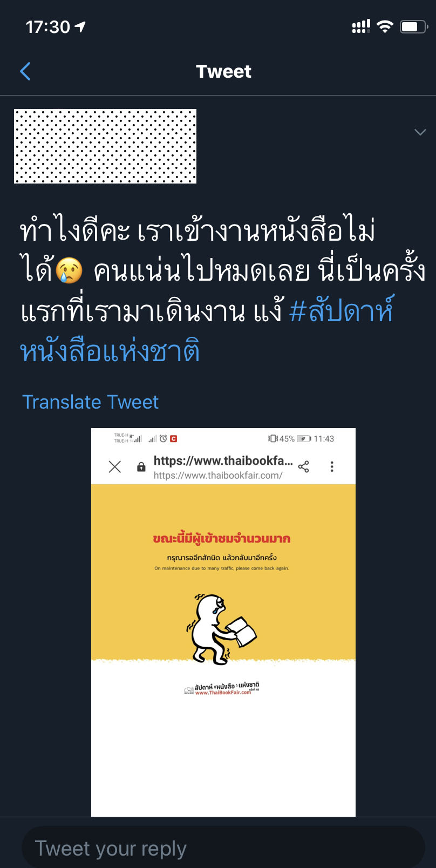Open the redacted author profile area
This screenshot has height=868, width=436.
[105, 146]
